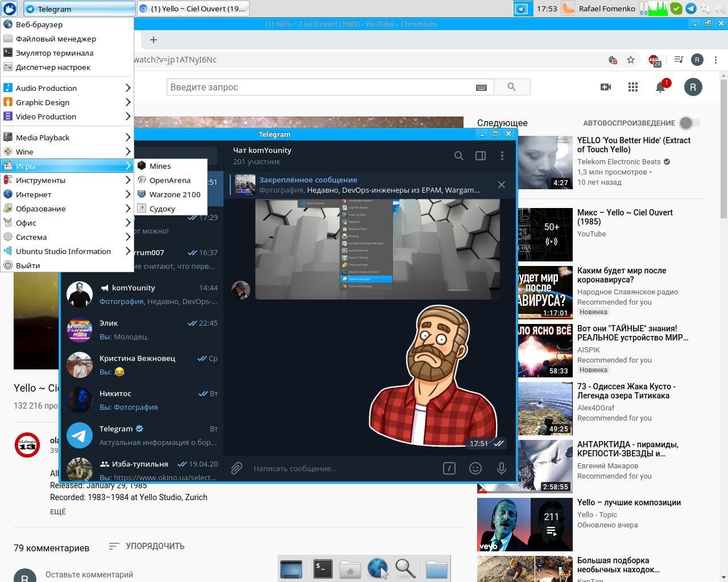This screenshot has width=728, height=582.
Task: Expand the Wine submenu
Action: pos(67,152)
